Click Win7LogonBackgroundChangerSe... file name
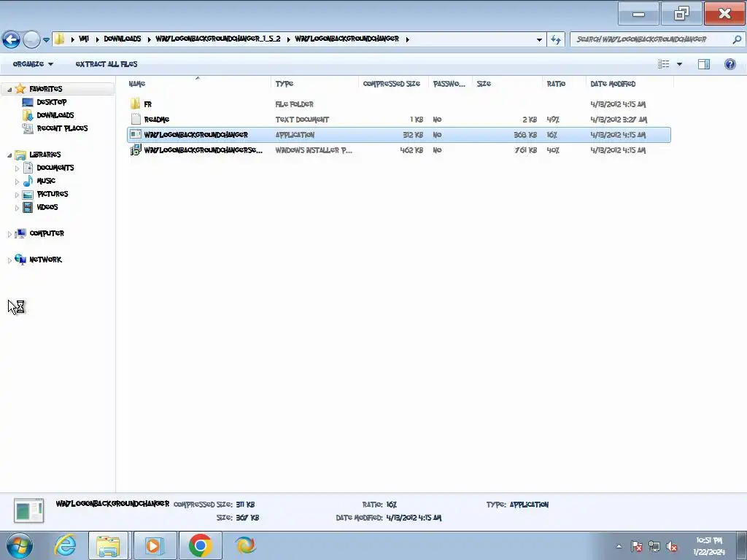The height and width of the screenshot is (560, 747). coord(204,150)
